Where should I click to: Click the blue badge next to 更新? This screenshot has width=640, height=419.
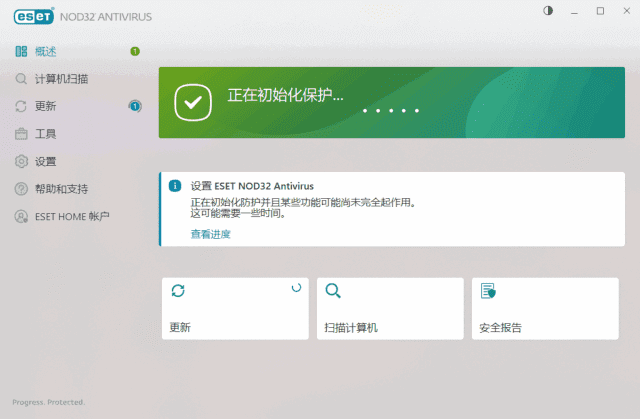coord(135,106)
